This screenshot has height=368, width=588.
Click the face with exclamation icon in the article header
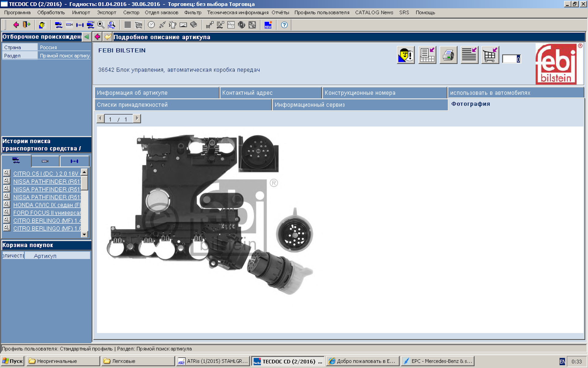(x=406, y=55)
